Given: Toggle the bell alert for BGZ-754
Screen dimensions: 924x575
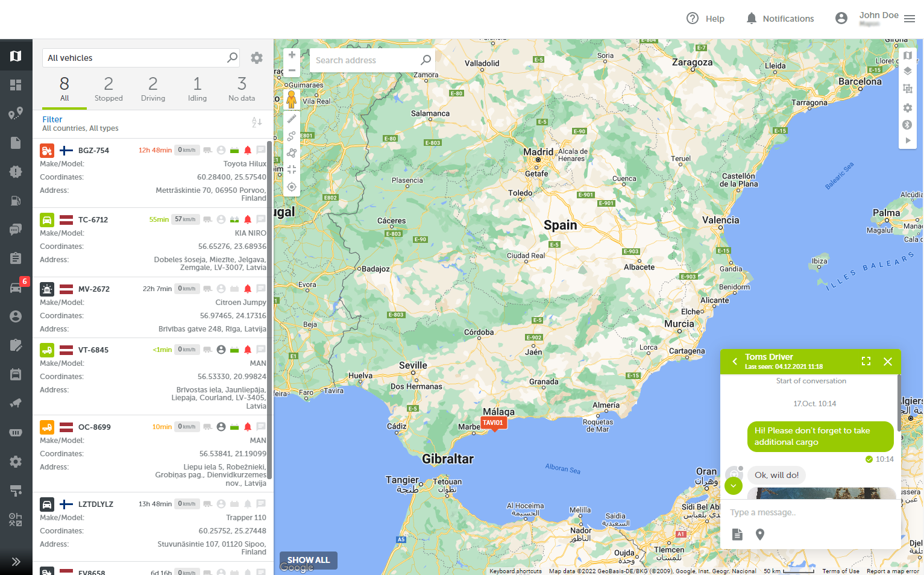Looking at the screenshot, I should pos(248,150).
